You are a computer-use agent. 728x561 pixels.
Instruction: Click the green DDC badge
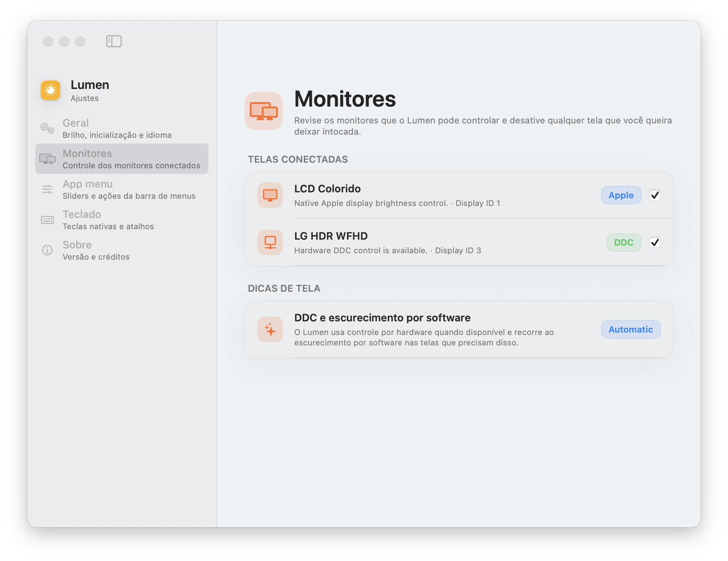coord(624,242)
